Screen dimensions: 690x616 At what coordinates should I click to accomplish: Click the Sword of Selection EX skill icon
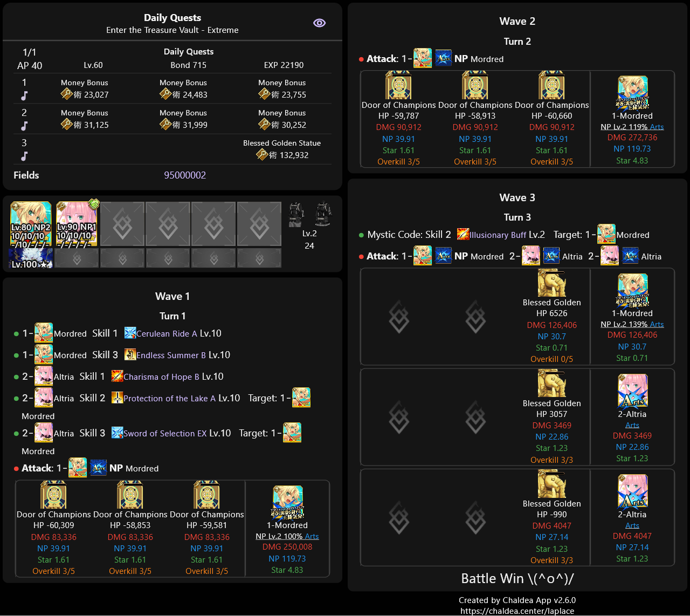click(117, 433)
